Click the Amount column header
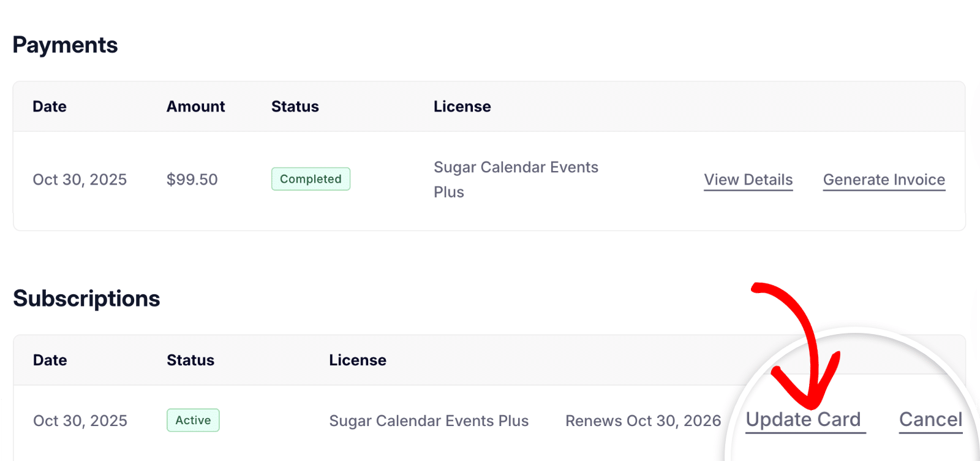Image resolution: width=980 pixels, height=461 pixels. (195, 106)
